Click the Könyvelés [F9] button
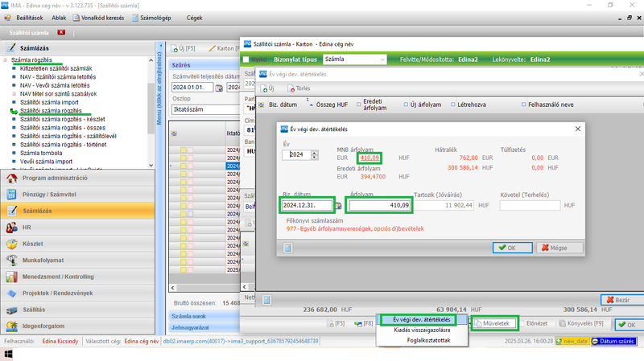 (581, 323)
